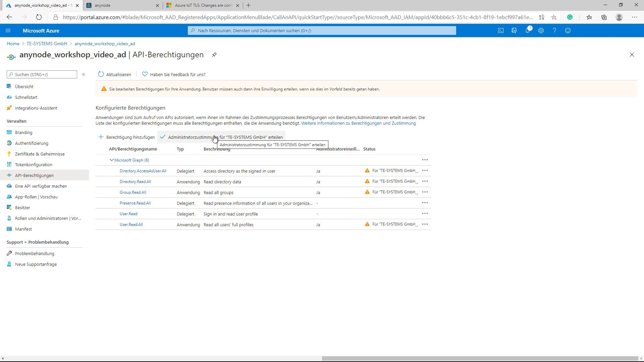The height and width of the screenshot is (362, 644).
Task: Open the User.Read.All permission link
Action: point(131,225)
